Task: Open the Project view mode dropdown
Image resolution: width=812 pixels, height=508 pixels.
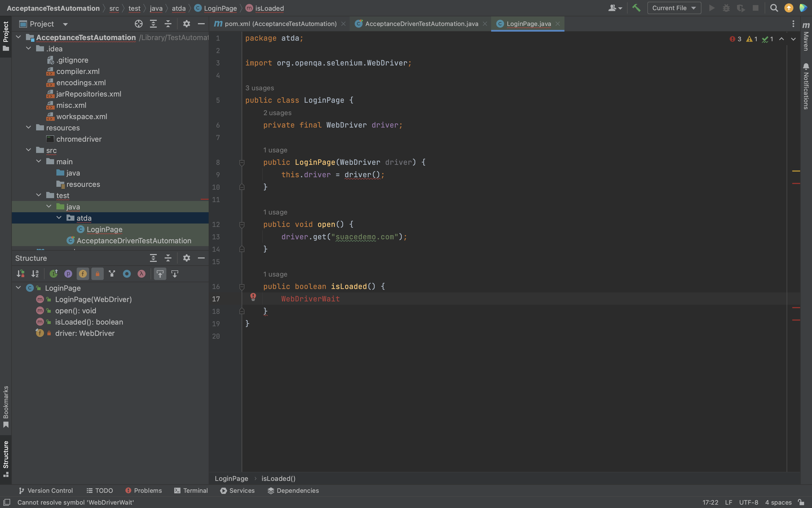Action: 65,24
